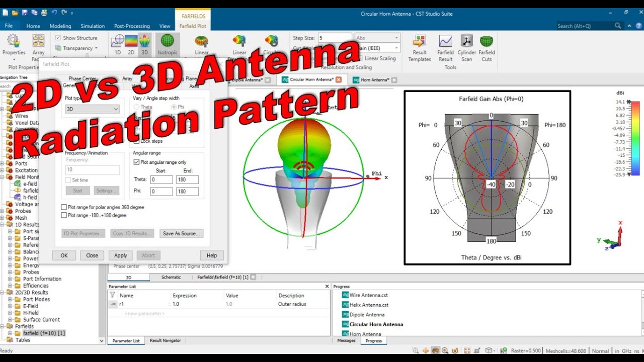Image resolution: width=644 pixels, height=362 pixels.
Task: Switch farfield plot to 2D view
Action: point(131,44)
